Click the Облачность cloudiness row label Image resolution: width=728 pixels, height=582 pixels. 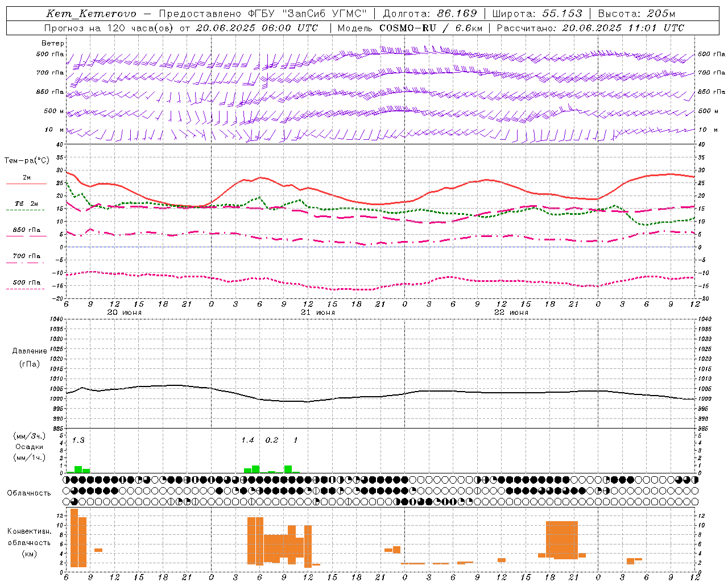pos(29,493)
